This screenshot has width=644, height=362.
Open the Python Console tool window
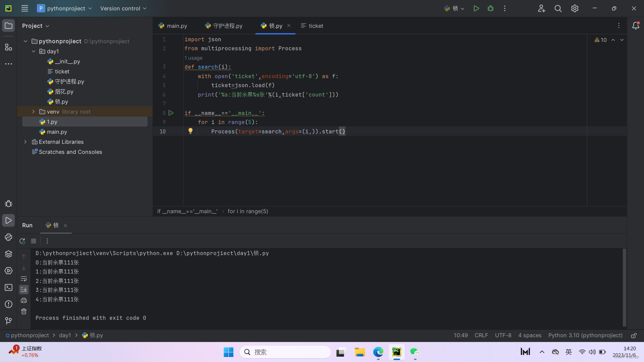click(8, 237)
